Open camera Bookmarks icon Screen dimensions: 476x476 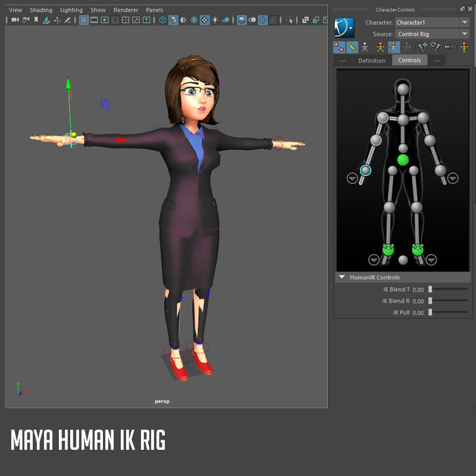36,20
